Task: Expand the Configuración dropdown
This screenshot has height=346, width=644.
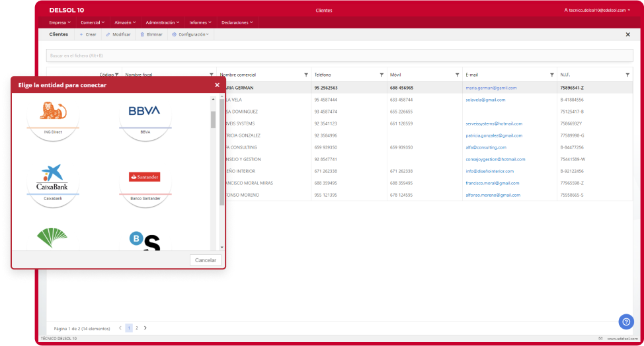Action: click(190, 34)
